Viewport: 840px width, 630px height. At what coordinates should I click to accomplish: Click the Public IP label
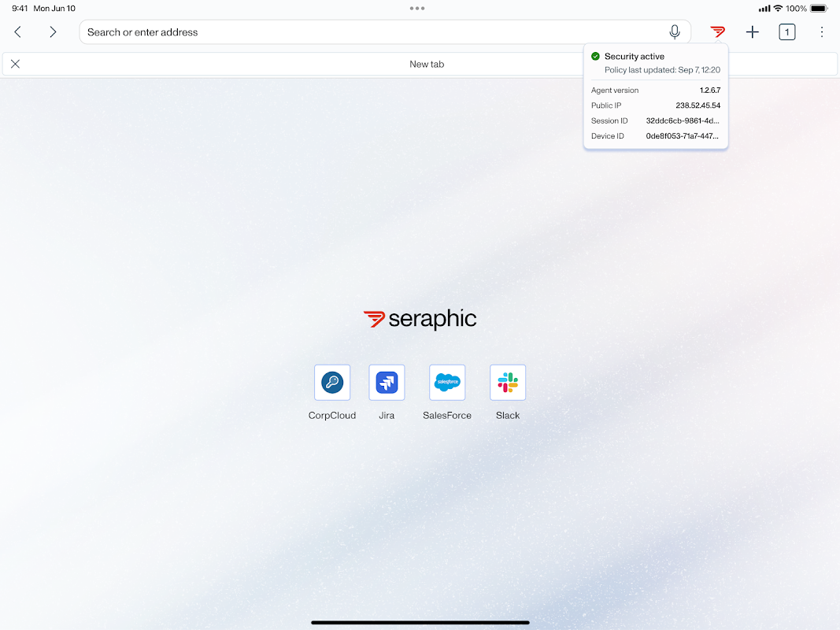point(606,106)
